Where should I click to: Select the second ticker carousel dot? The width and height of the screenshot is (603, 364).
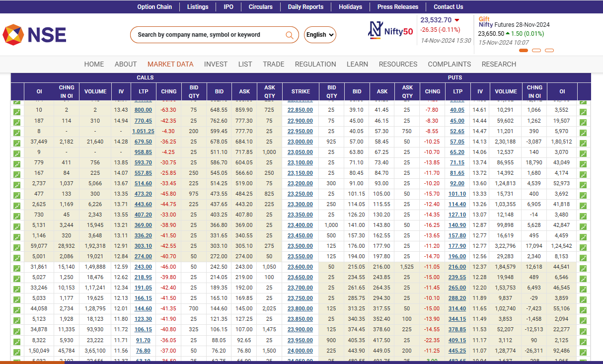coord(536,50)
